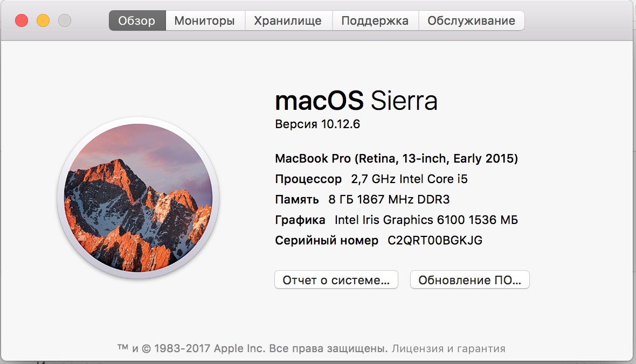636x364 pixels.
Task: Click the serial number C2QRT00BGKJG
Action: [435, 240]
